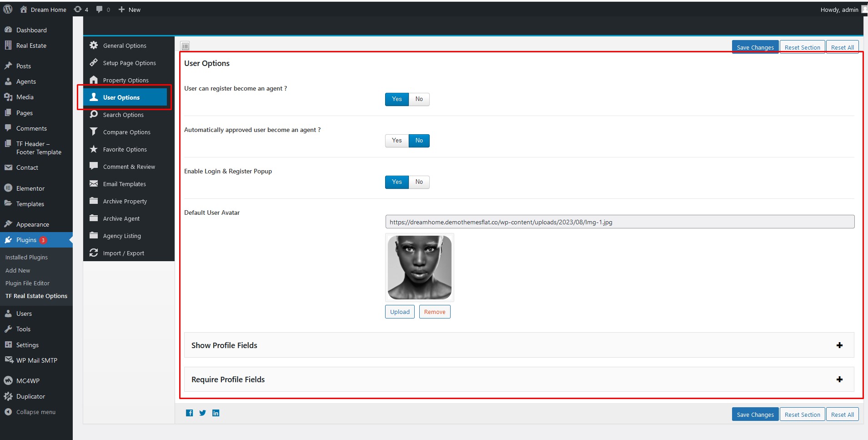The width and height of the screenshot is (868, 440).
Task: Click the Posts pin icon
Action: click(8, 66)
